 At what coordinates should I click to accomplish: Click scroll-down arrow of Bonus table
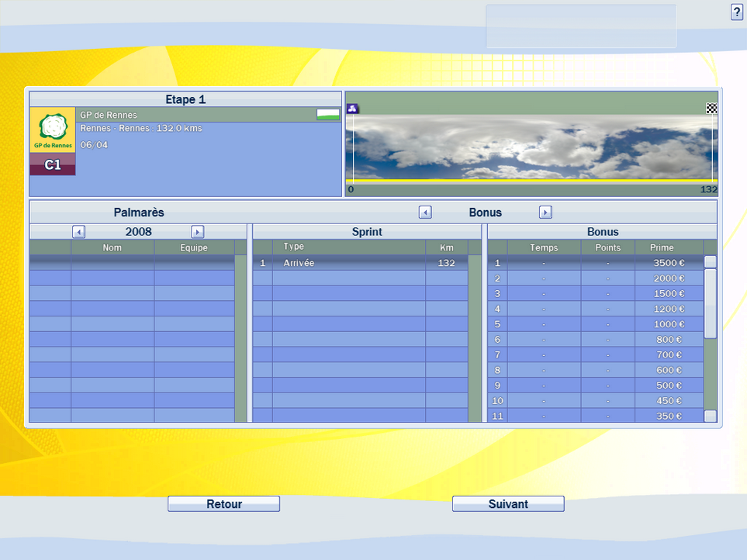pos(711,416)
